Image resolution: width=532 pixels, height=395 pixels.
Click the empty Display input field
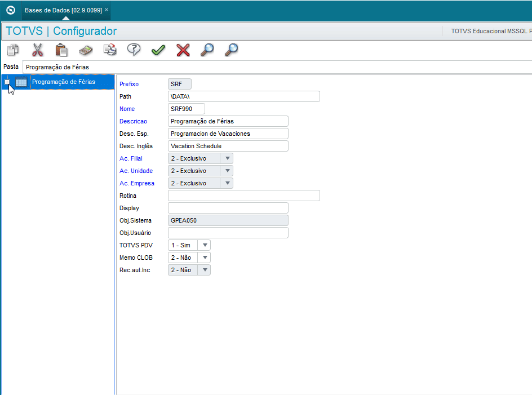[x=228, y=208]
